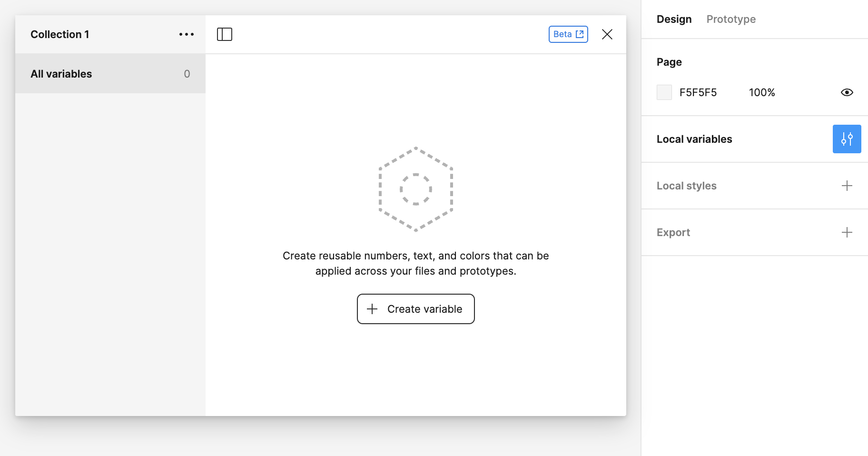The height and width of the screenshot is (456, 868).
Task: Click the blue Local variables icon
Action: coord(847,139)
